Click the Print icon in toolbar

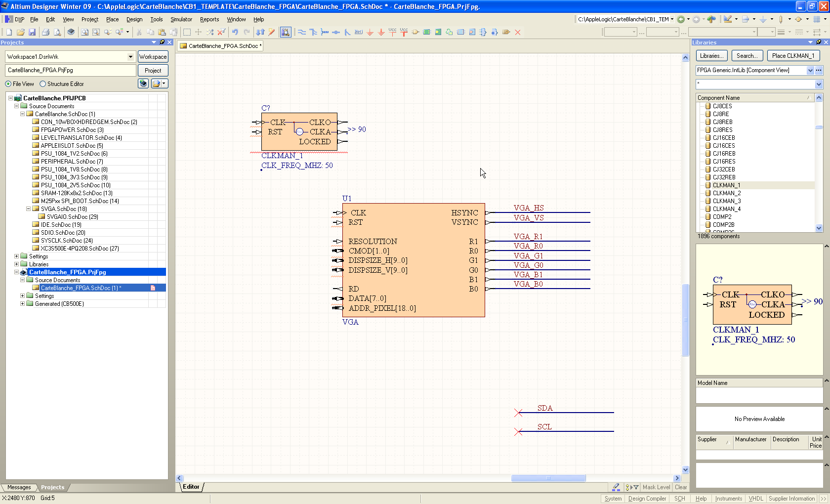pos(45,32)
